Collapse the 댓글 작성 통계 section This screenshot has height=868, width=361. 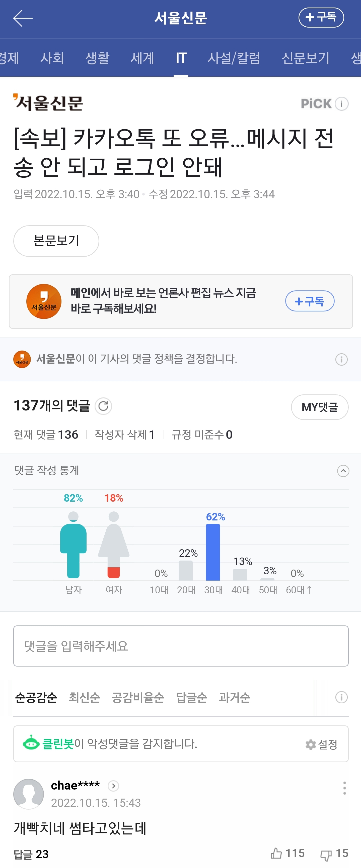pyautogui.click(x=343, y=471)
